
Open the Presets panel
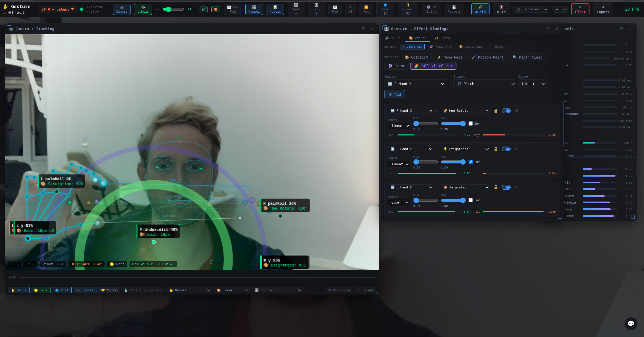(x=454, y=9)
